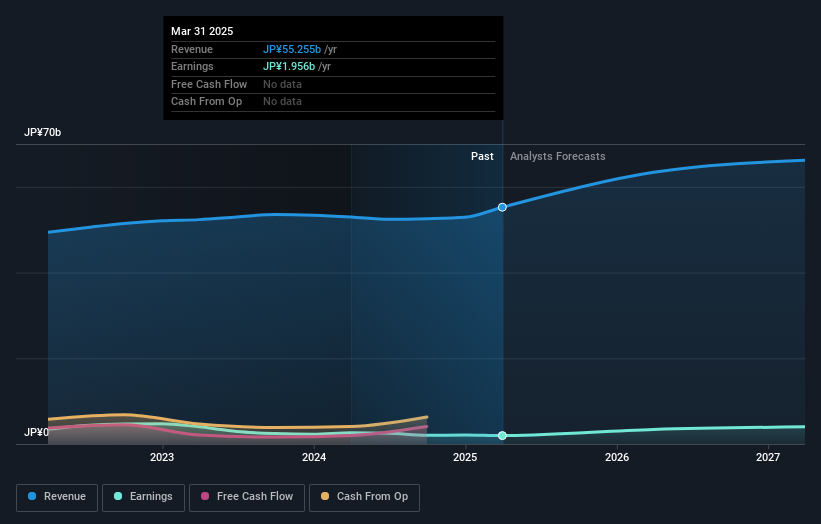
Task: Click the Earnings row label in tooltip
Action: coord(192,66)
